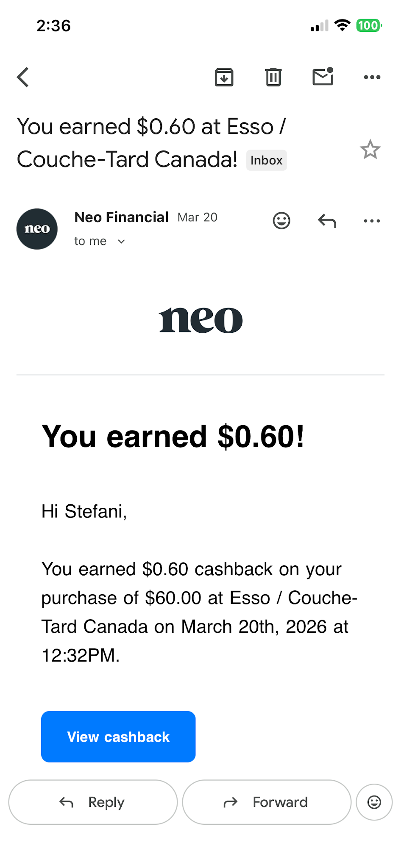Tap the Neo sender avatar

tap(37, 229)
